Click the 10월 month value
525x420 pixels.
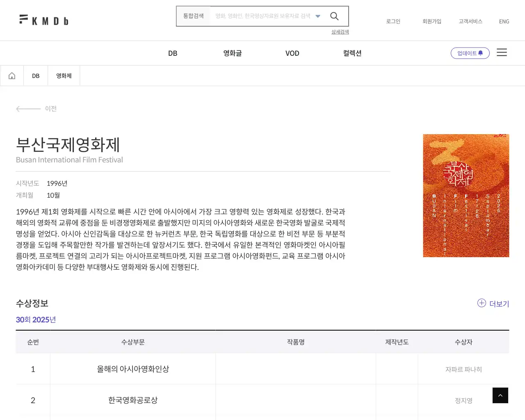(53, 195)
